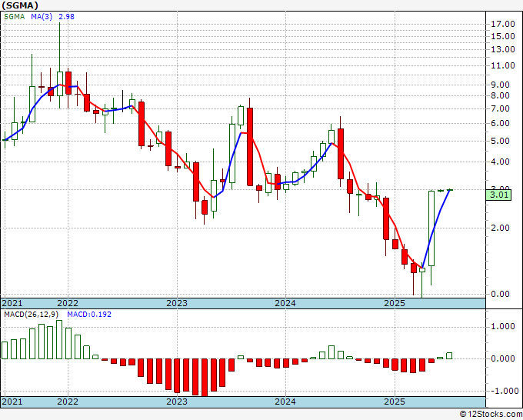Click the MACD:0.192 value label
The image size is (523, 420).
click(89, 315)
